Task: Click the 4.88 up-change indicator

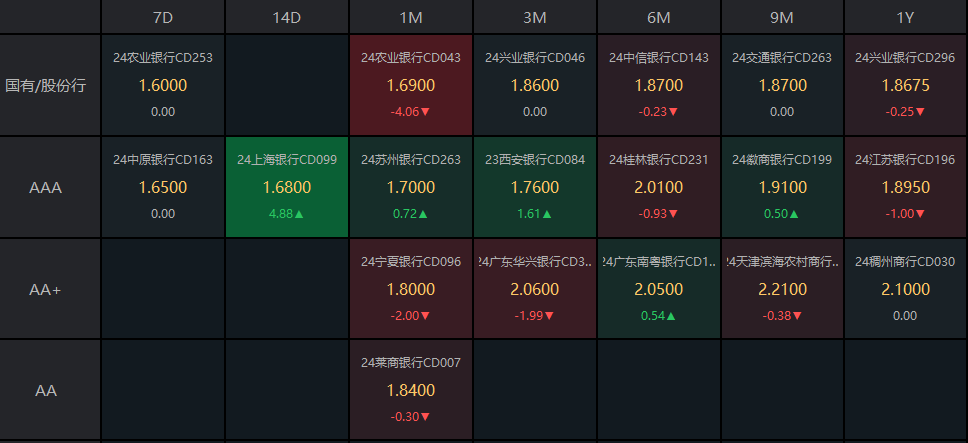Action: [287, 214]
